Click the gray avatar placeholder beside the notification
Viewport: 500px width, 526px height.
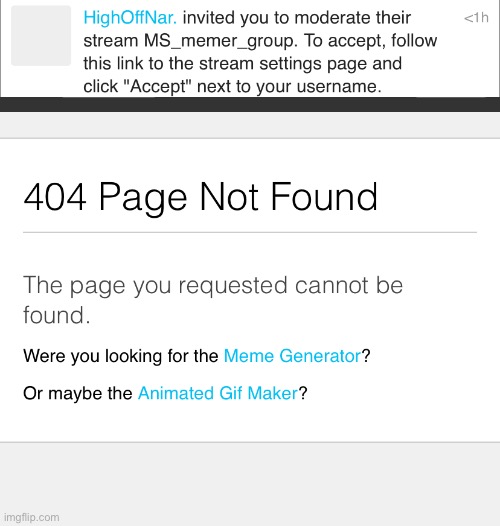tap(41, 36)
